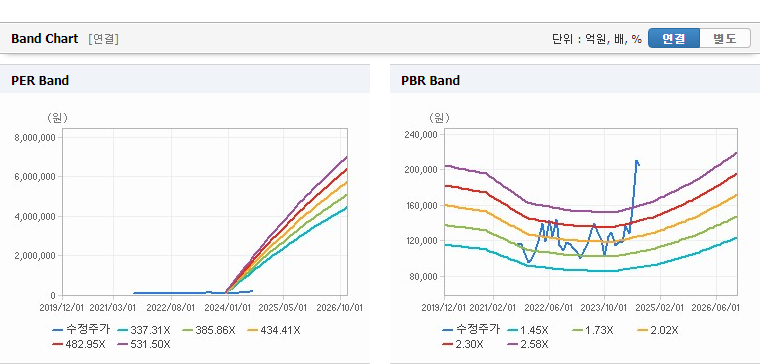The image size is (760, 364).
Task: Click the Band Chart heading
Action: 45,39
